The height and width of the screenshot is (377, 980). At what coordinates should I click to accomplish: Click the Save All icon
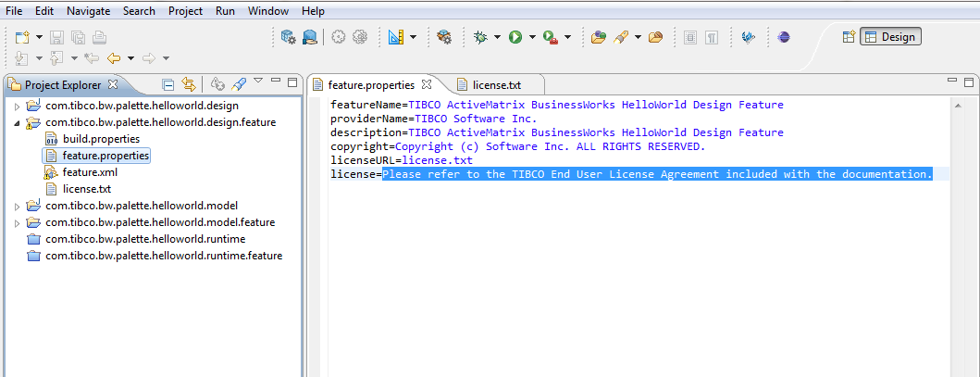point(78,37)
